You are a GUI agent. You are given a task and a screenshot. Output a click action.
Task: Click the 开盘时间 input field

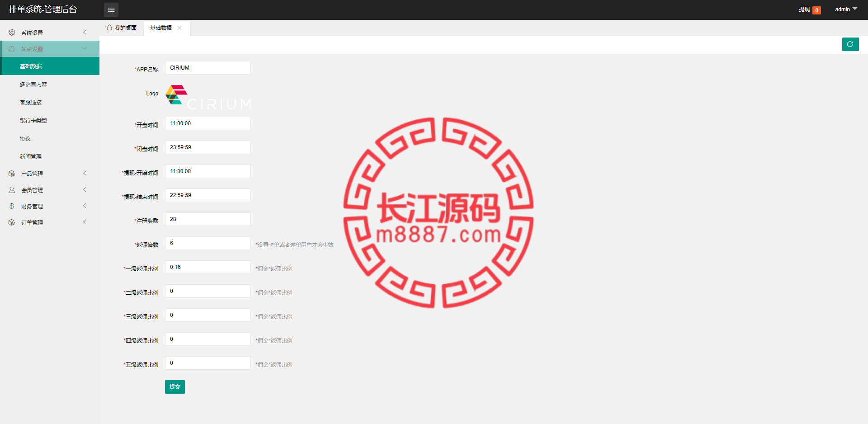tap(208, 123)
